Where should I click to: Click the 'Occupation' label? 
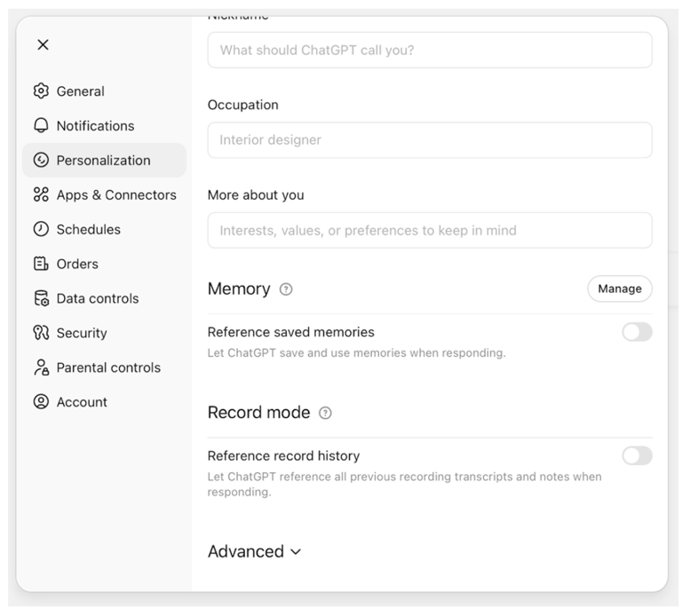(x=242, y=105)
